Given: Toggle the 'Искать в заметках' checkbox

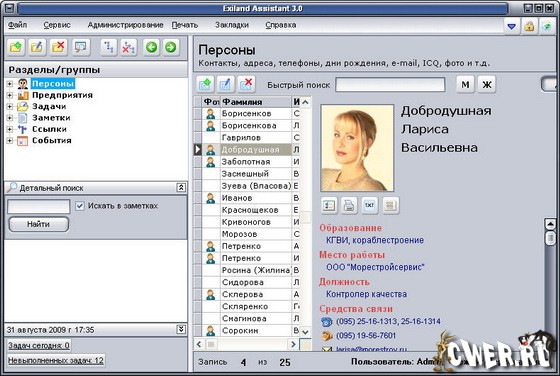Looking at the screenshot, I should (x=80, y=206).
